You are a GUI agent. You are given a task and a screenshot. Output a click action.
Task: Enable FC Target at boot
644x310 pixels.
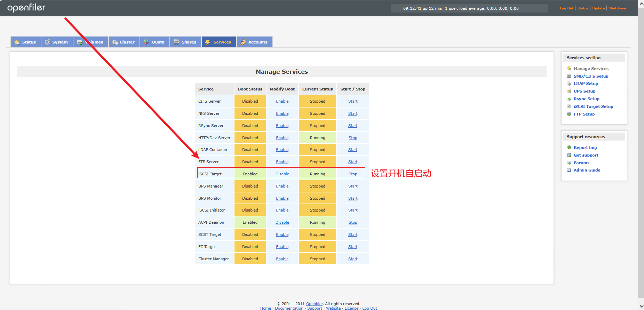click(282, 247)
